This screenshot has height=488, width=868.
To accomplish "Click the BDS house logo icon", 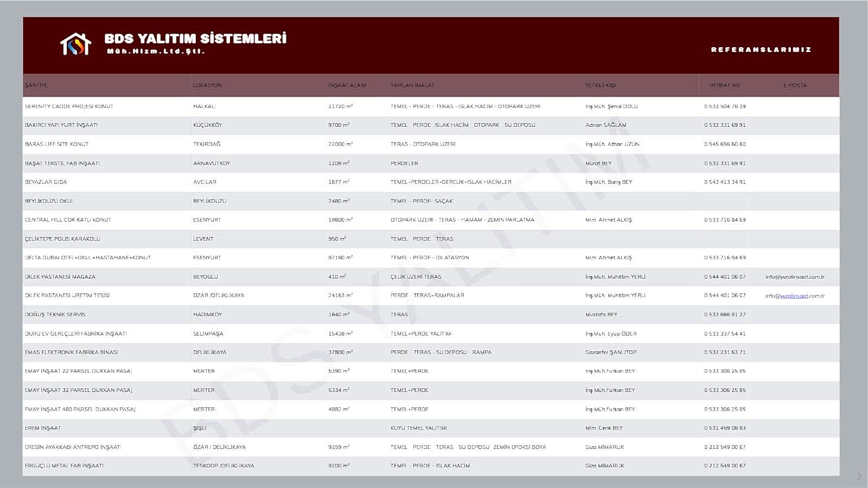I will pos(75,44).
